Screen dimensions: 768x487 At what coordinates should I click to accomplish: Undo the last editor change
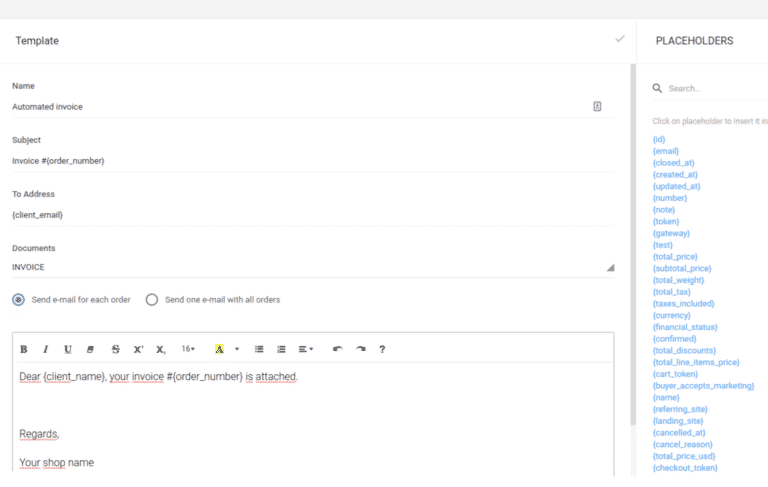(x=337, y=349)
